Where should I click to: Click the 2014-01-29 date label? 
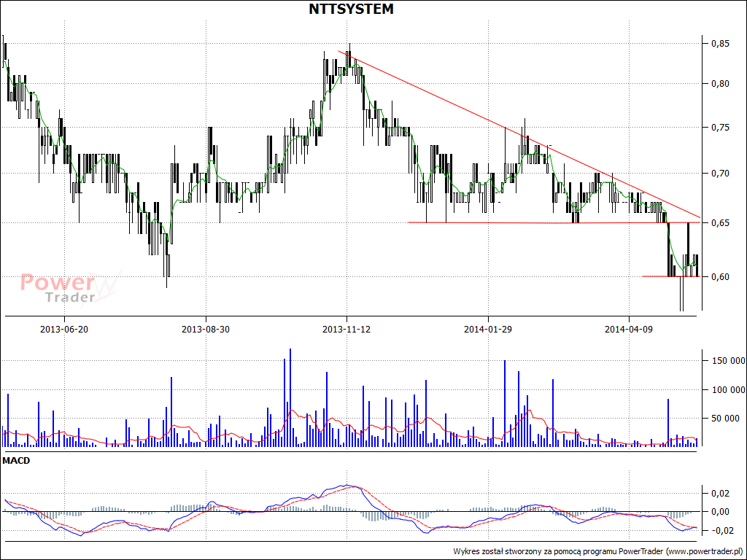pyautogui.click(x=488, y=329)
